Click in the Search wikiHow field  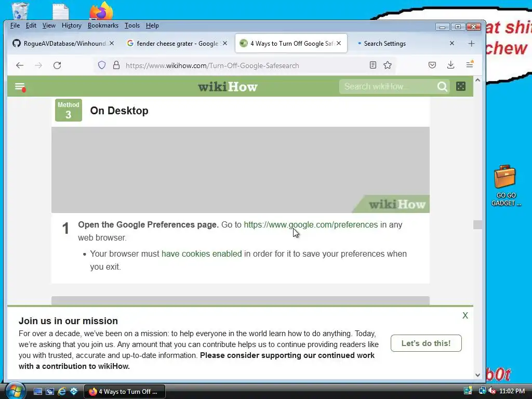click(x=389, y=87)
